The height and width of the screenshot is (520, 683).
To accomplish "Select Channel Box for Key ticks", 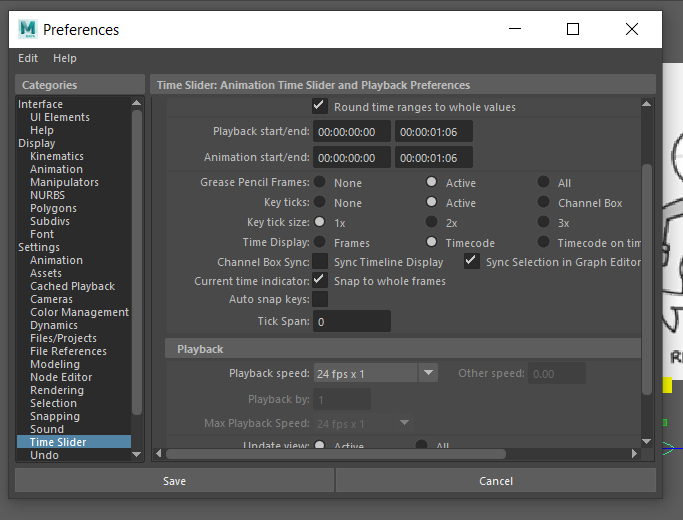I will point(543,202).
